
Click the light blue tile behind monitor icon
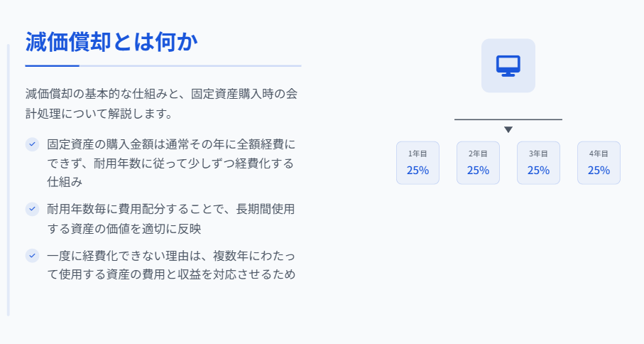click(508, 66)
